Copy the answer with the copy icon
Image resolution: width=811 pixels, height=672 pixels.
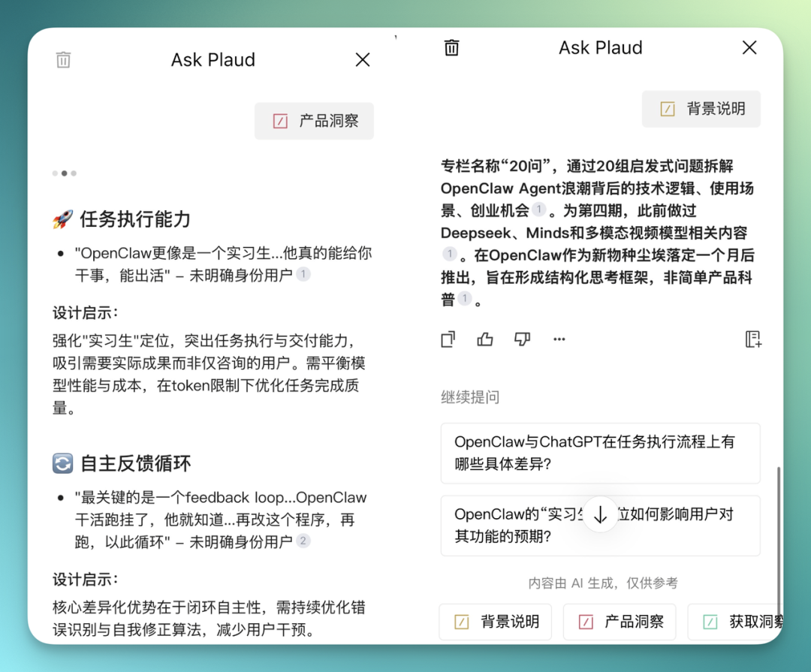pyautogui.click(x=448, y=339)
